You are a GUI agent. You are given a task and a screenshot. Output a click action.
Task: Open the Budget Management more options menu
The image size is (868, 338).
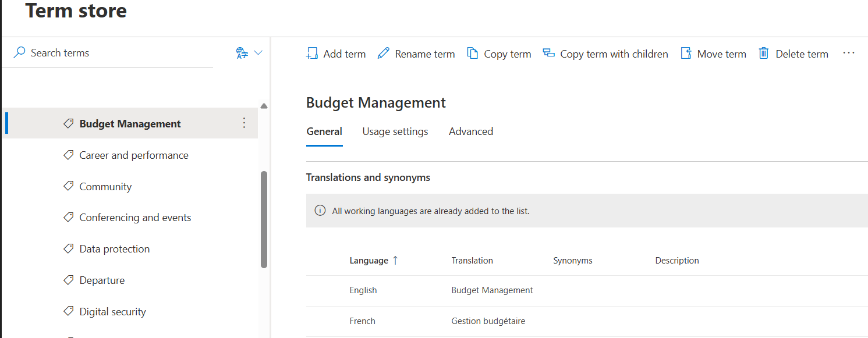tap(244, 123)
